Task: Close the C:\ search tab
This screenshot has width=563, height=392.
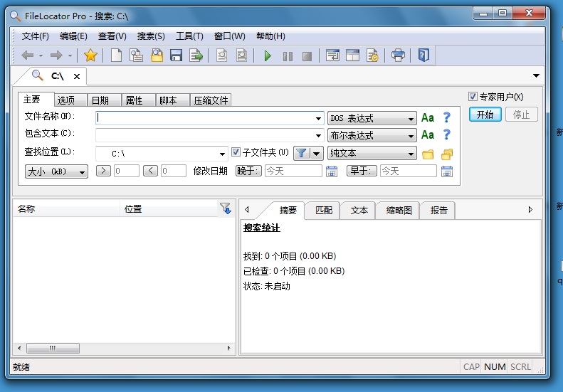Action: tap(77, 76)
